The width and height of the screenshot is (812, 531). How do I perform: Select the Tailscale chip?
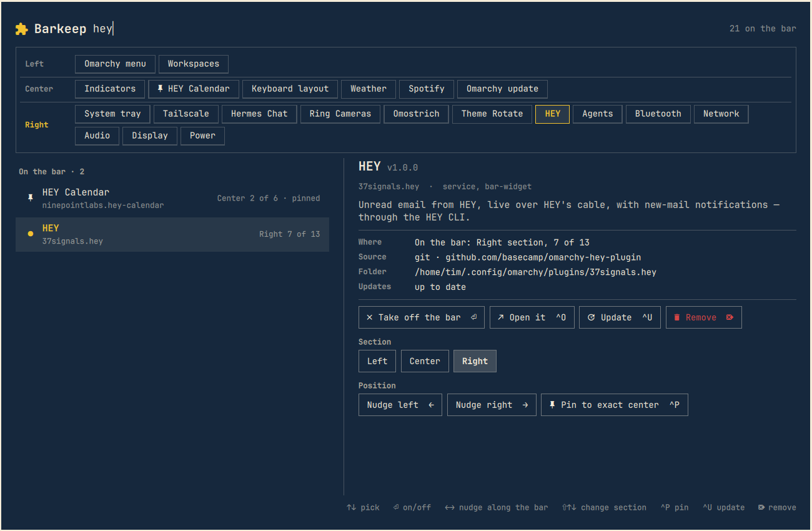point(186,114)
